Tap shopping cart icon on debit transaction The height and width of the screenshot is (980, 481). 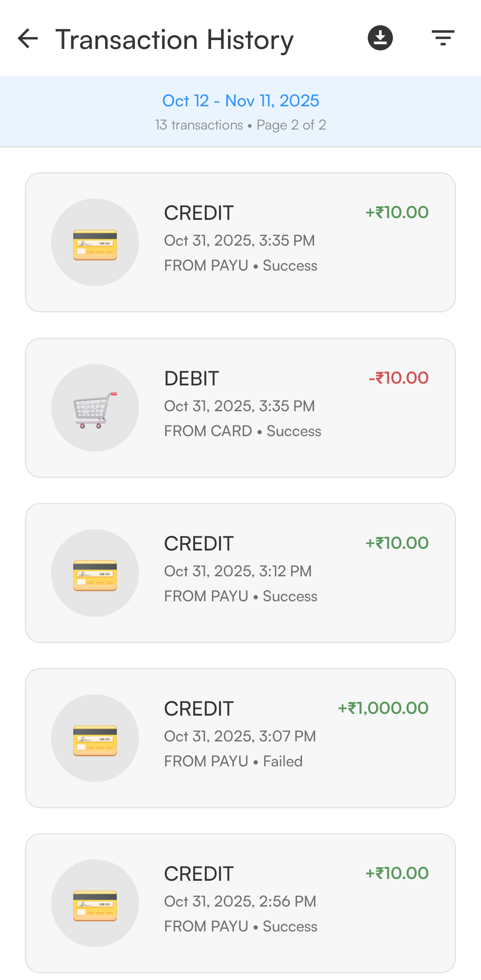95,408
